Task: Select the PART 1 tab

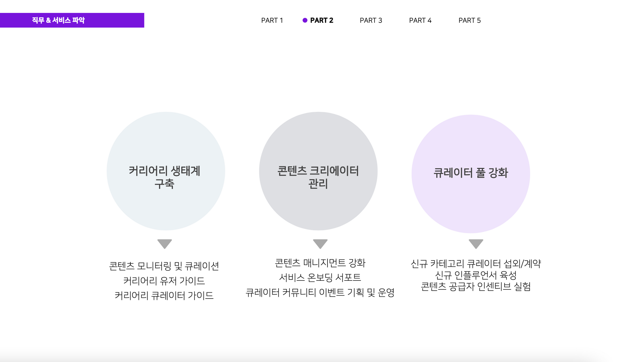Action: point(272,20)
